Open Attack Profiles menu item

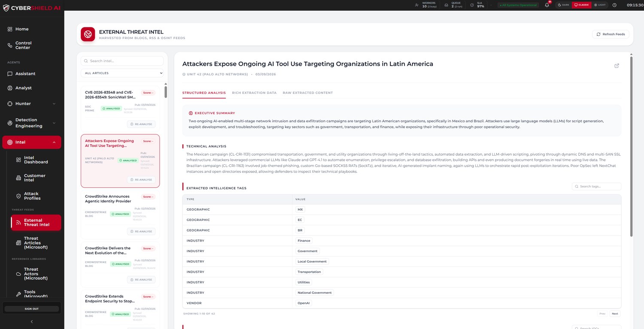[x=36, y=196]
